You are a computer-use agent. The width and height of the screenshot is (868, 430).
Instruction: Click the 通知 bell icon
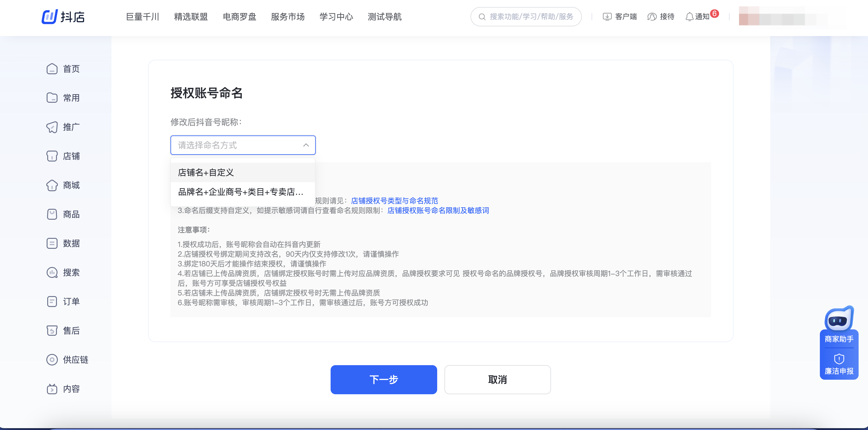tap(689, 17)
